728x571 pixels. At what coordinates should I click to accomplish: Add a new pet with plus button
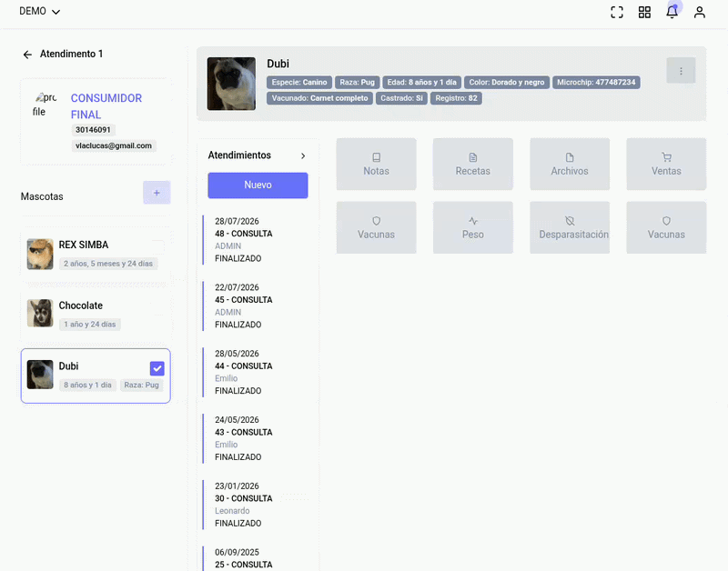[157, 193]
